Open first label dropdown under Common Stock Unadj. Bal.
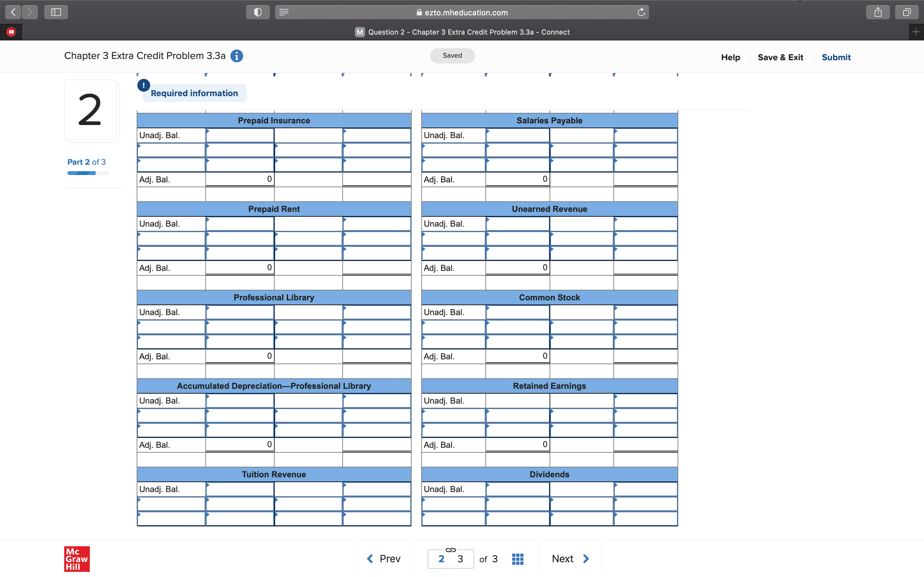This screenshot has height=577, width=924. [x=453, y=327]
